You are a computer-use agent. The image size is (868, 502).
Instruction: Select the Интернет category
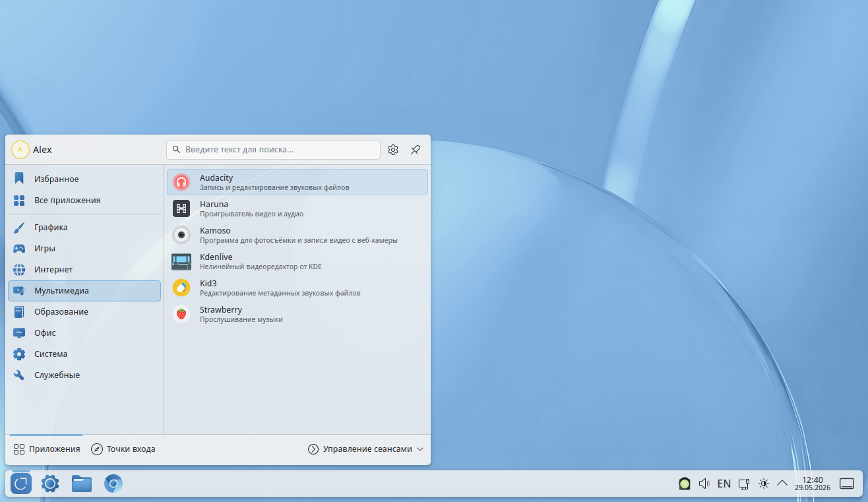(x=84, y=270)
